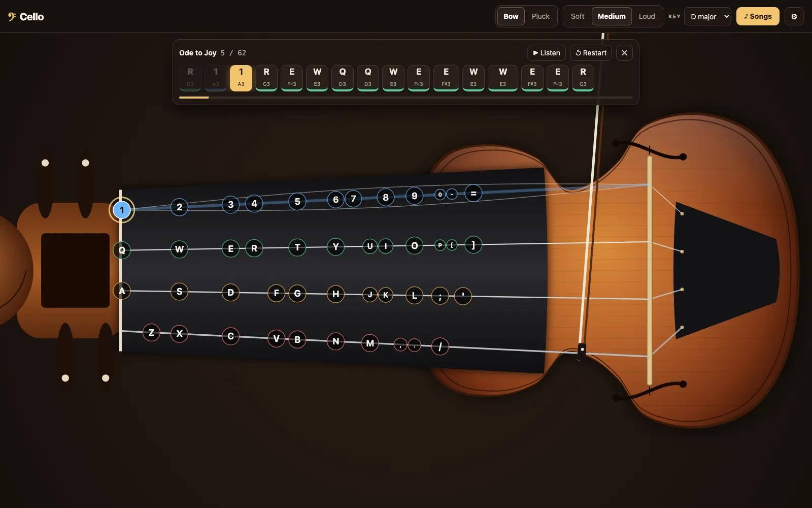The image size is (812, 508).
Task: Click the song progress bar
Action: [406, 98]
